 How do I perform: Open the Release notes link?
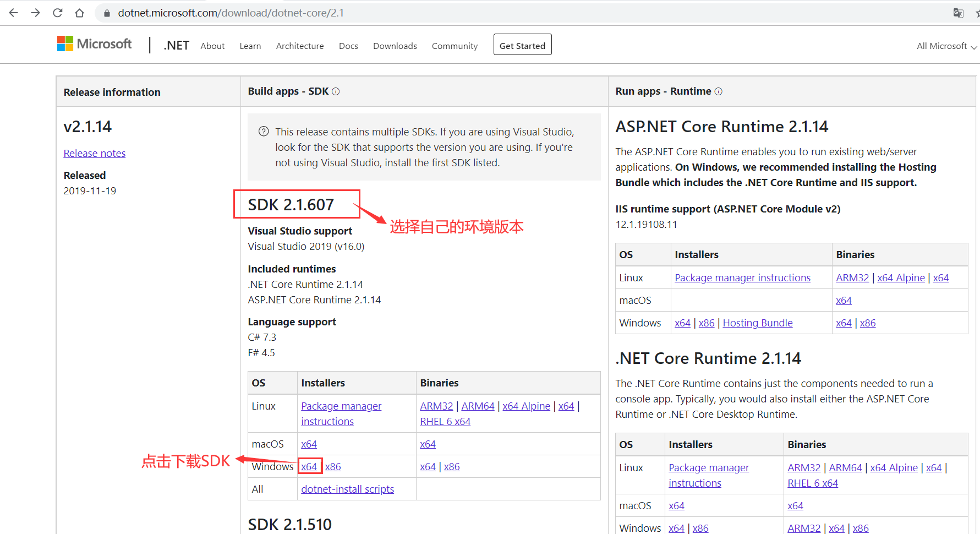coord(95,154)
